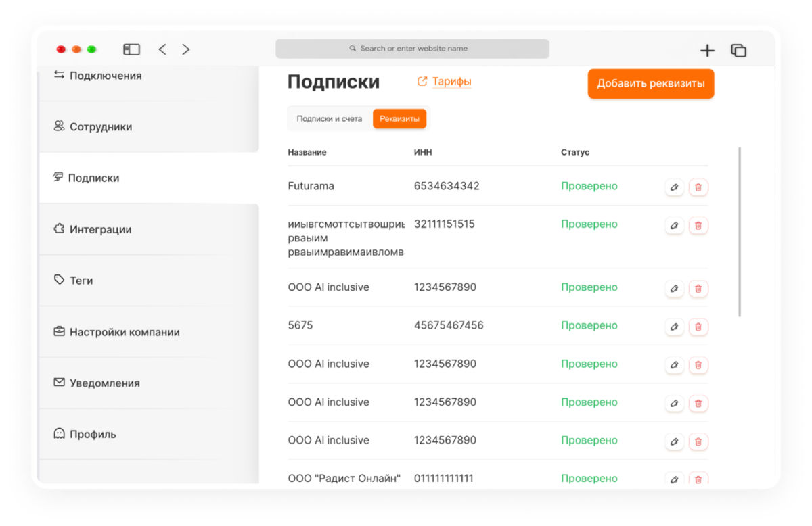This screenshot has height=526, width=812.
Task: Edit the AI inclusive row directly above 5675
Action: tap(674, 289)
